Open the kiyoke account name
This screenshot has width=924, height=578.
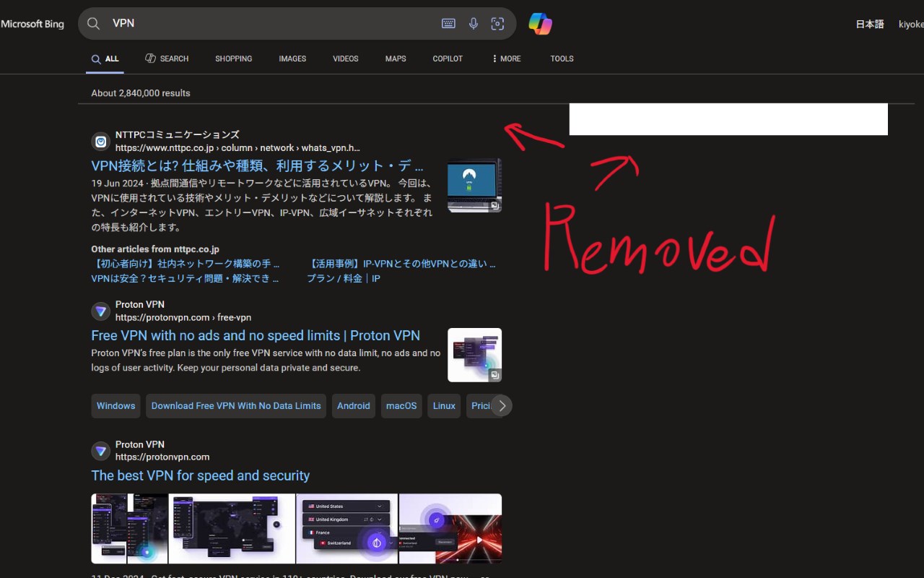point(911,24)
